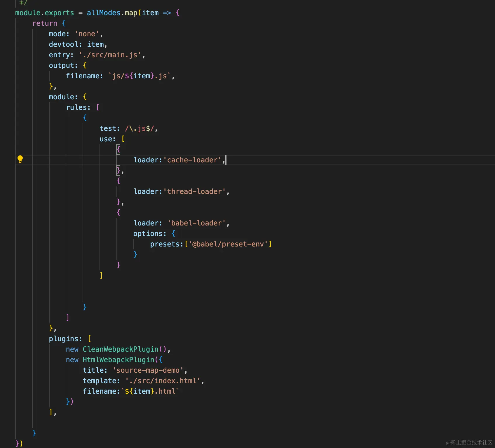The image size is (495, 448).
Task: Click the 'devtool: item,' line
Action: tap(78, 44)
